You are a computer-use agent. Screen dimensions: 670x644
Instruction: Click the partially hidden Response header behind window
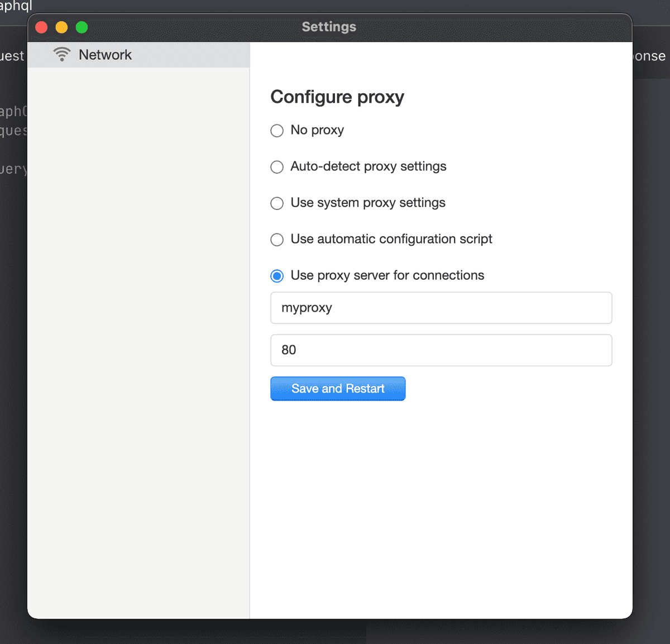(649, 56)
